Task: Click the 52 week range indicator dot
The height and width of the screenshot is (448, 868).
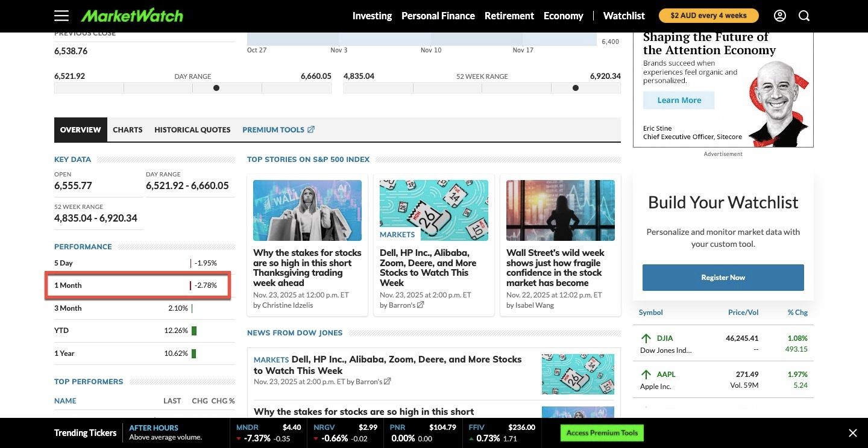Action: [576, 88]
